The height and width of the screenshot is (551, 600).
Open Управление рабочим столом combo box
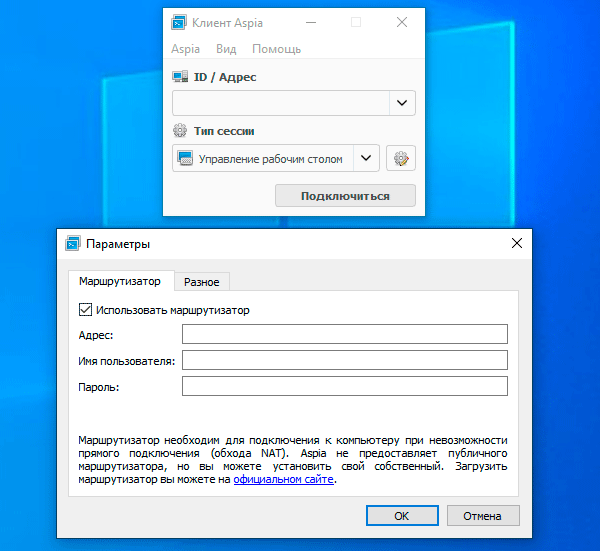[276, 158]
